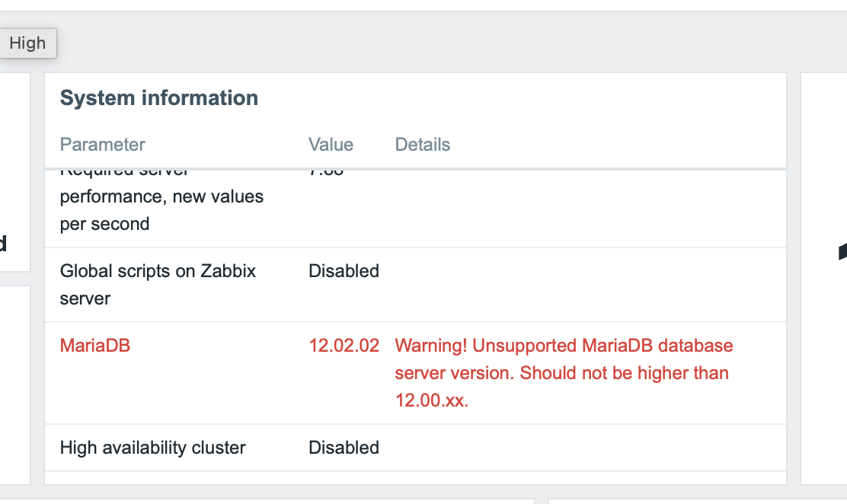
Task: Click the System information widget title
Action: click(x=158, y=98)
